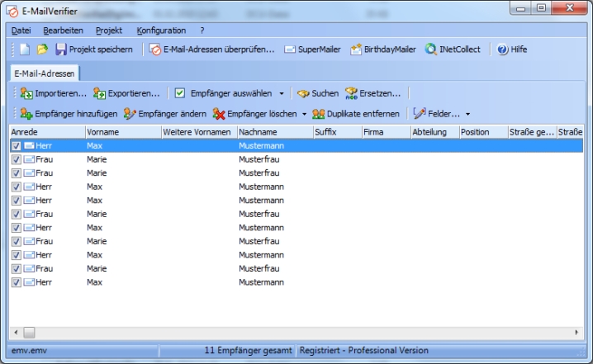Screen dimensions: 593x364
Task: Click the open folder icon
Action: pyautogui.click(x=42, y=50)
